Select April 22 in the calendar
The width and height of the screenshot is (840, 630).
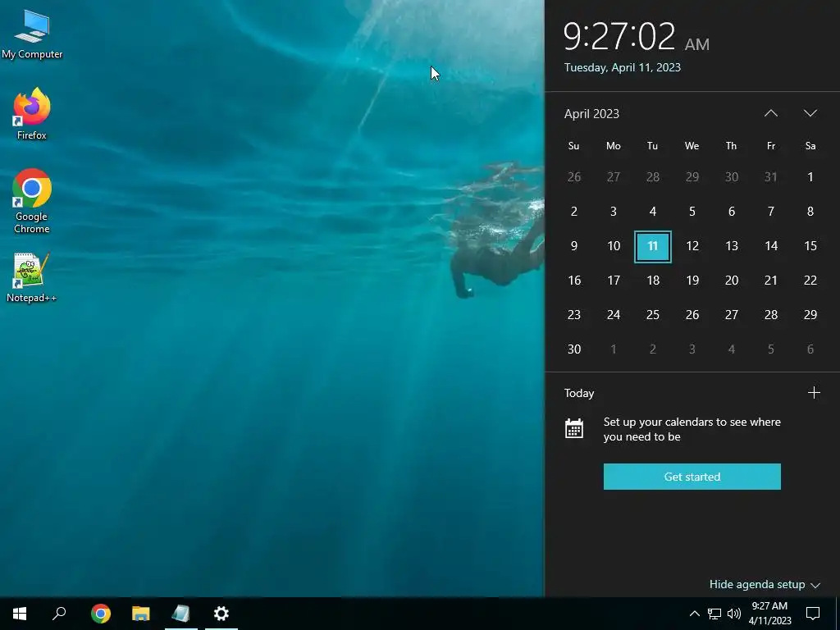810,281
